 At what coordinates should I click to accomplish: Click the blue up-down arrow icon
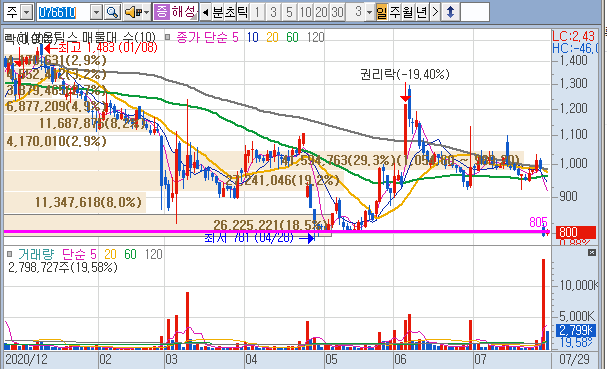click(450, 12)
